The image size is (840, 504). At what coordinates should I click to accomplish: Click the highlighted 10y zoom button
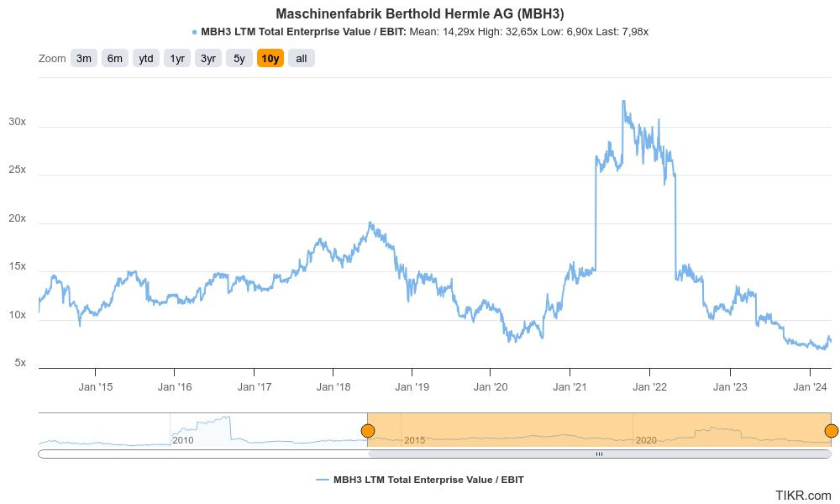coord(270,59)
